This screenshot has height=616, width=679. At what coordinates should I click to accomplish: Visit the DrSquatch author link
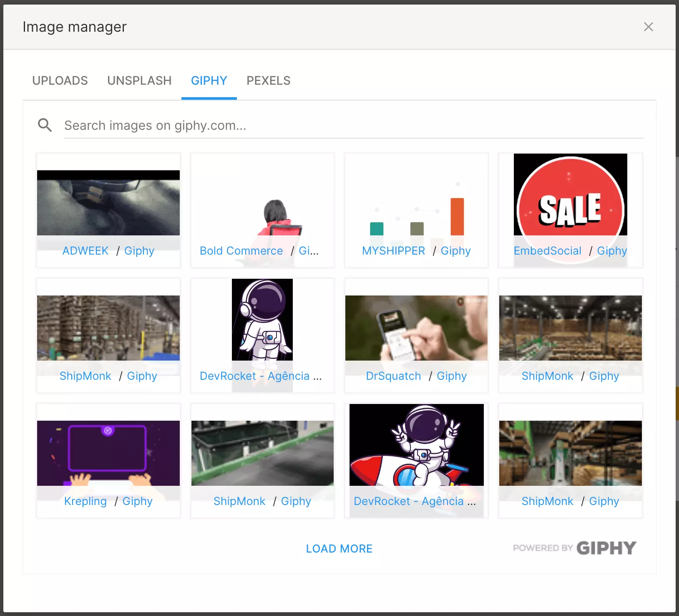coord(393,376)
